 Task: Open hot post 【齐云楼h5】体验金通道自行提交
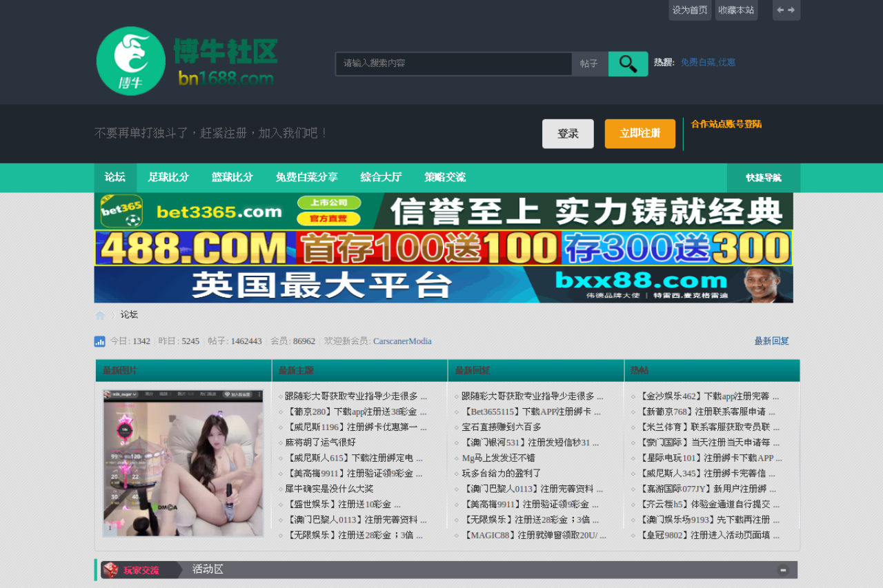tap(708, 505)
